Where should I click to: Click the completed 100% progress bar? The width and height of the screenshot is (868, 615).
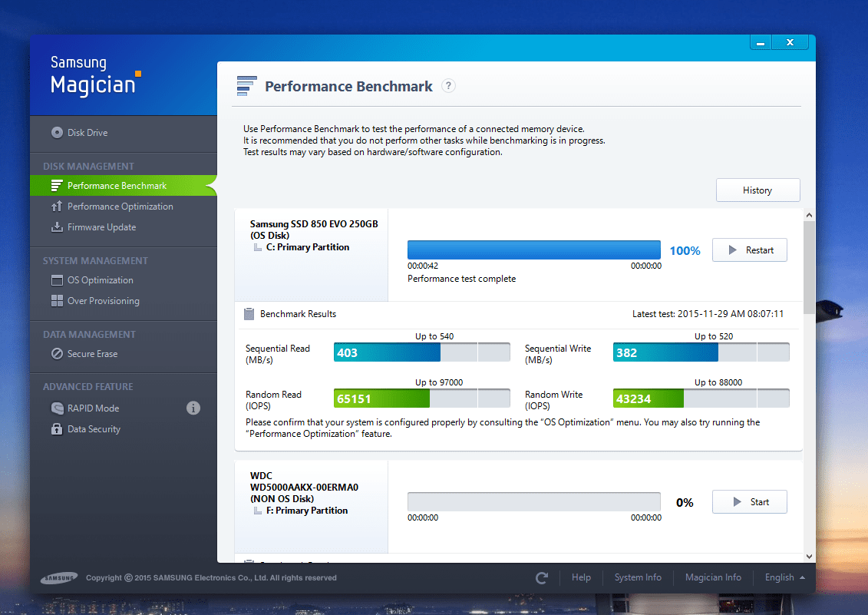tap(534, 250)
